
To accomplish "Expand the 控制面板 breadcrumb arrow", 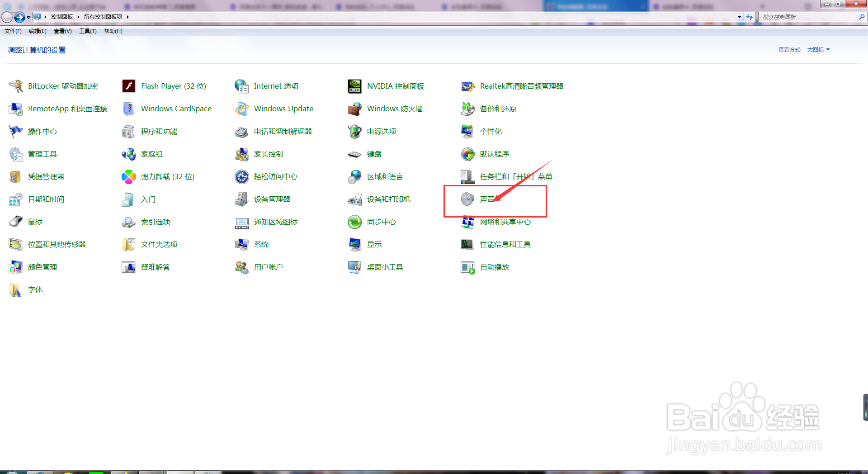I will click(78, 17).
